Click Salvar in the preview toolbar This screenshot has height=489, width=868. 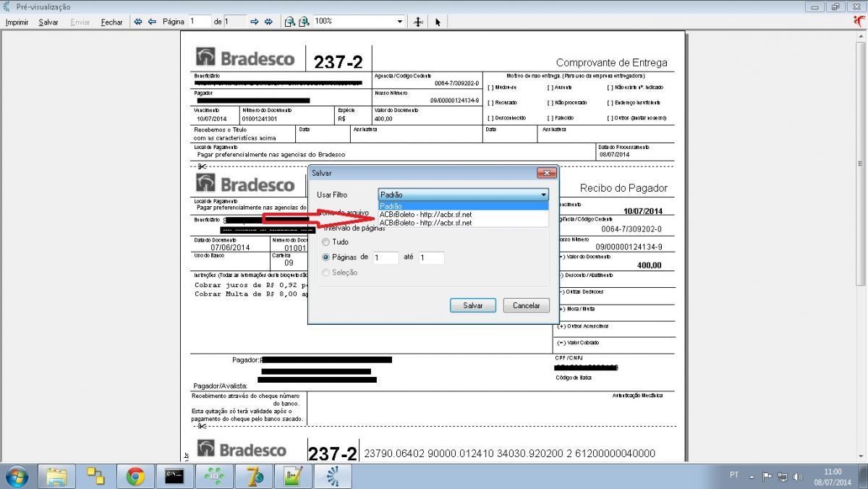[48, 22]
